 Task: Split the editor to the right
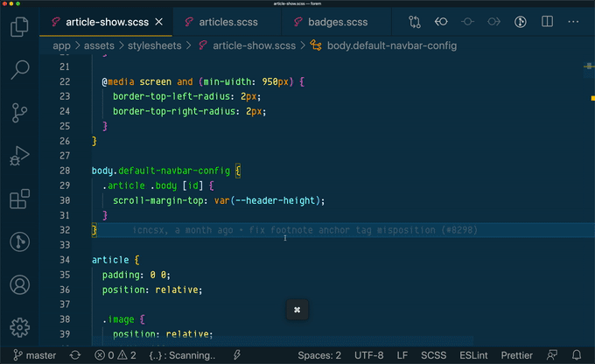tap(547, 22)
